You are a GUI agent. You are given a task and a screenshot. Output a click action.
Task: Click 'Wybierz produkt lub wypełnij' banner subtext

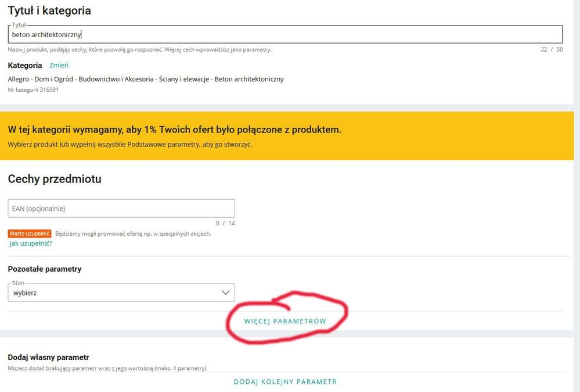point(129,144)
